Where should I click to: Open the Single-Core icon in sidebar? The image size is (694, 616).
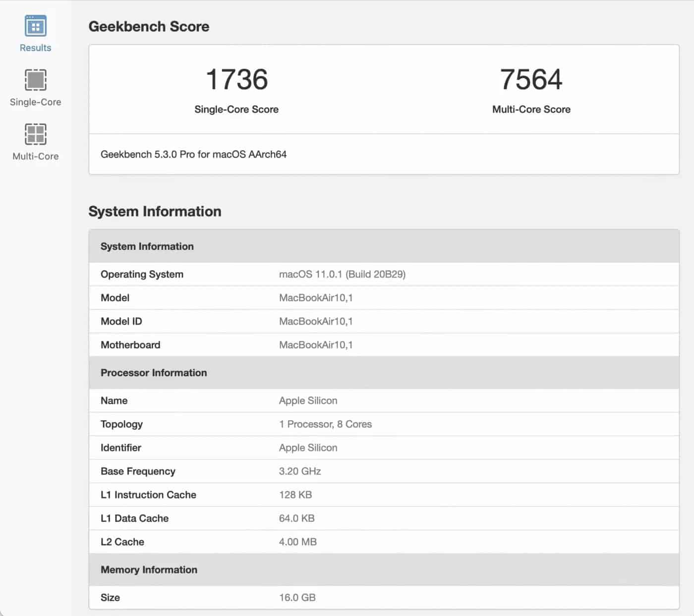[x=35, y=80]
